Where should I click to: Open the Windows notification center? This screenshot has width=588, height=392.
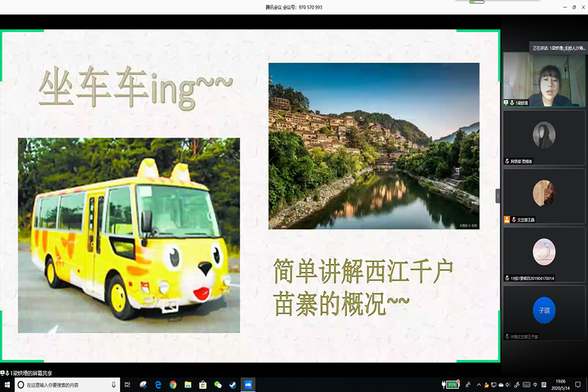click(x=578, y=385)
